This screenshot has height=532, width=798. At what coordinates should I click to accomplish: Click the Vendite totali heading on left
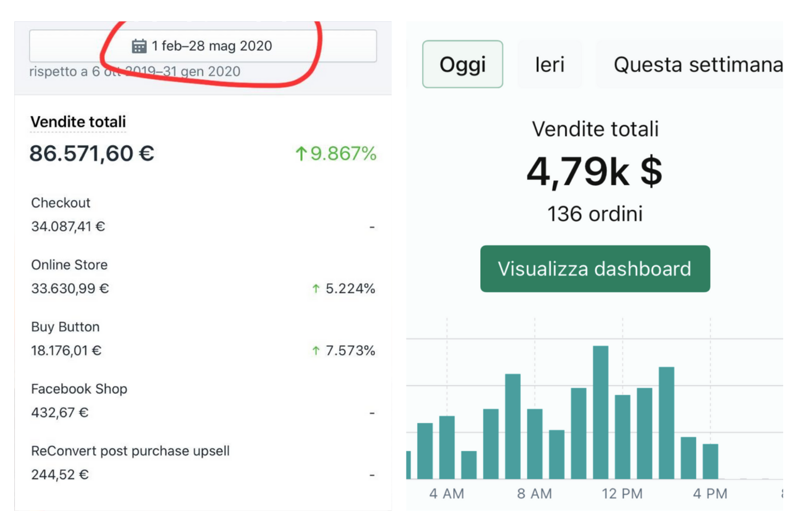[x=78, y=122]
